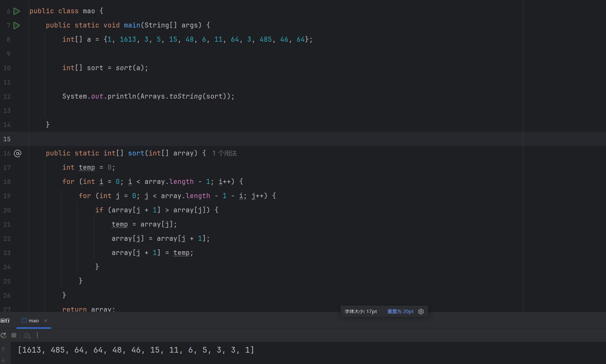Close the mao run tab
Image resolution: width=606 pixels, height=364 pixels.
pos(46,321)
